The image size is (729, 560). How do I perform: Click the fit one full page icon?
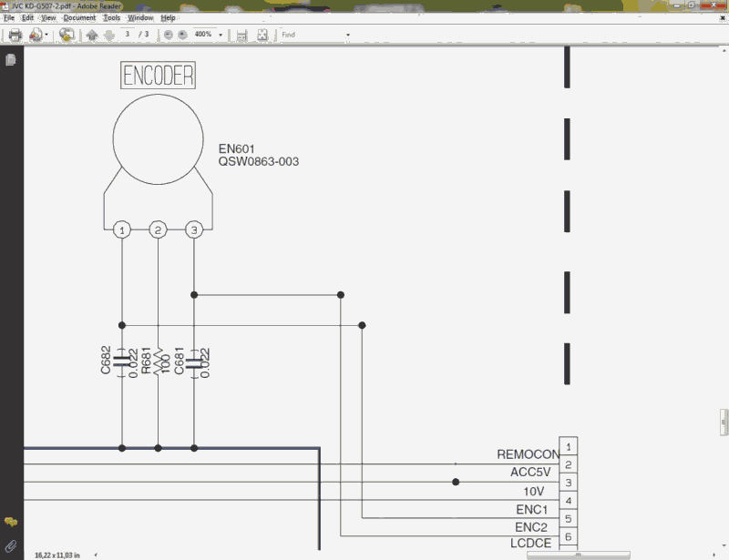262,35
